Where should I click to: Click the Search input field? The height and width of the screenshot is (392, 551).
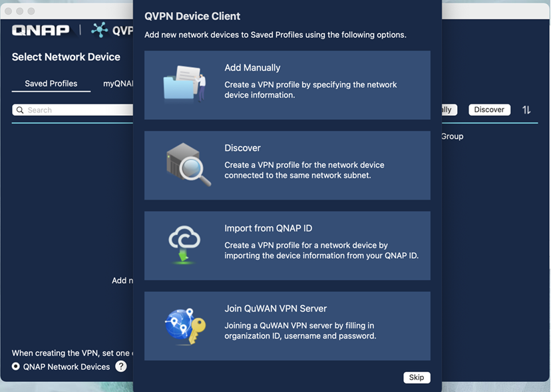pyautogui.click(x=73, y=110)
